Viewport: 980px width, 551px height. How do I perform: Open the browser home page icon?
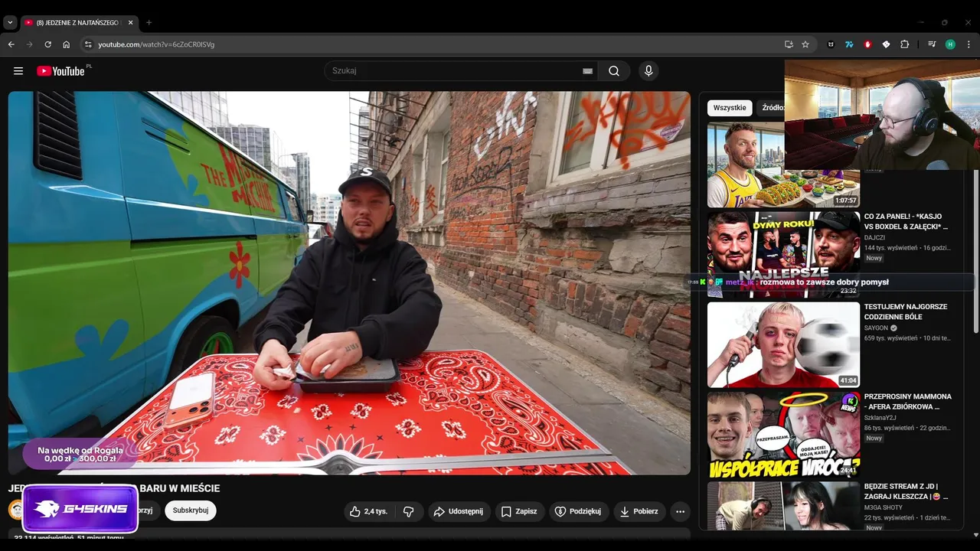[x=66, y=44]
